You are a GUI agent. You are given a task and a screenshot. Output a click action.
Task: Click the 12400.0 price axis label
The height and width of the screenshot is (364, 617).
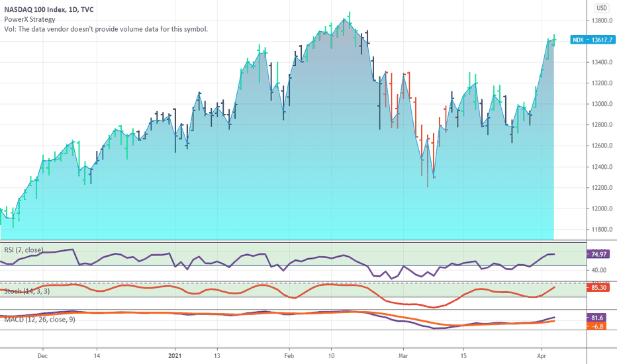tap(602, 167)
